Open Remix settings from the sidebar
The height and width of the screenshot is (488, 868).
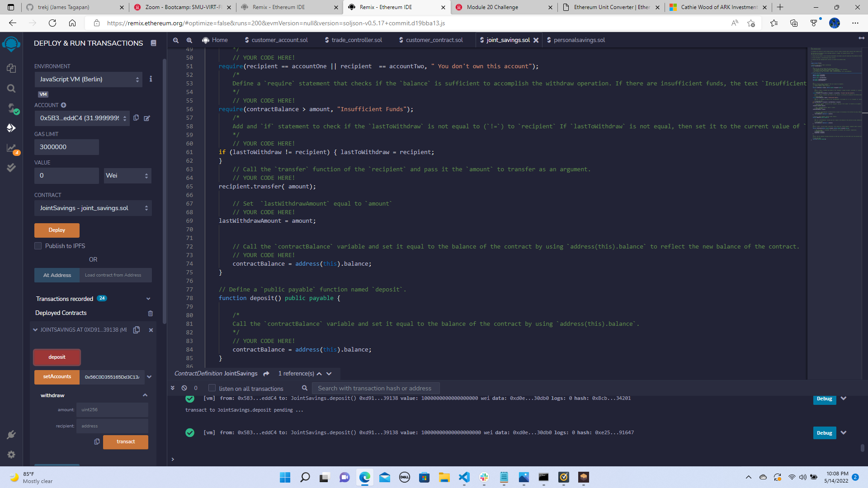(11, 455)
